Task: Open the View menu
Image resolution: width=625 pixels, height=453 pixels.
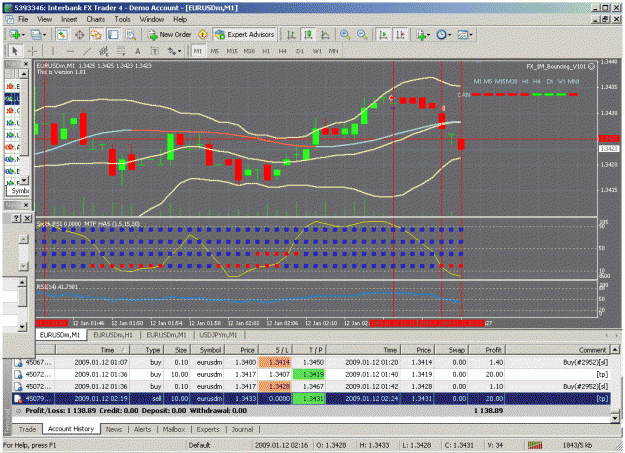Action: click(x=44, y=19)
